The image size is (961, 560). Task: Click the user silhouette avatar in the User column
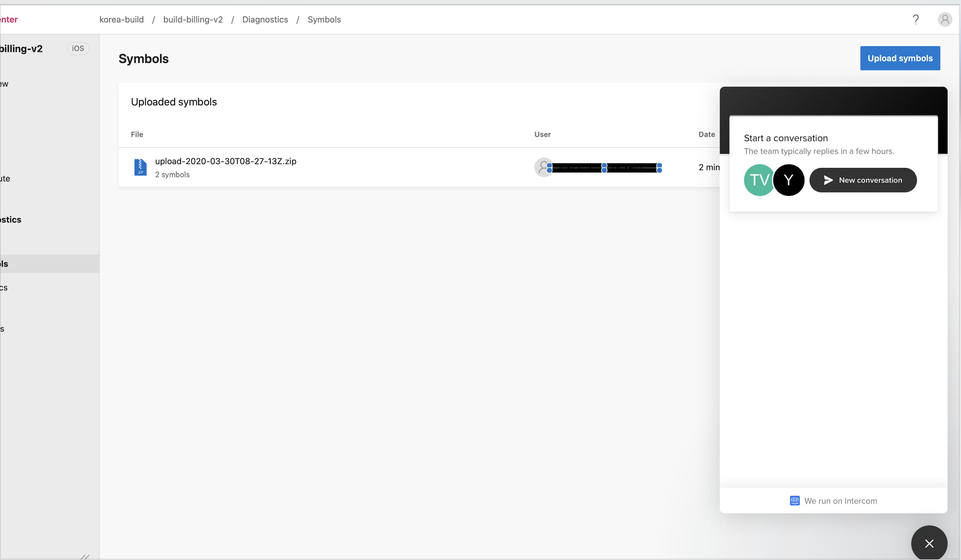(544, 167)
